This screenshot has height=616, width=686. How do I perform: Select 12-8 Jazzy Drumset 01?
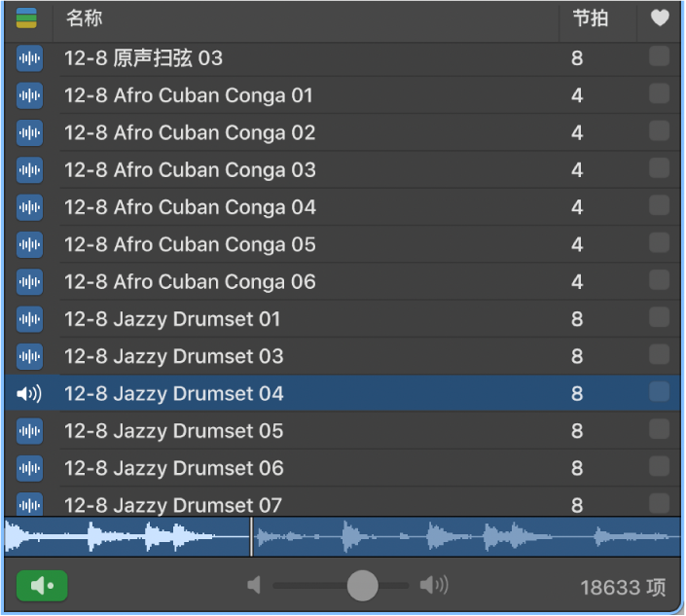(x=172, y=319)
